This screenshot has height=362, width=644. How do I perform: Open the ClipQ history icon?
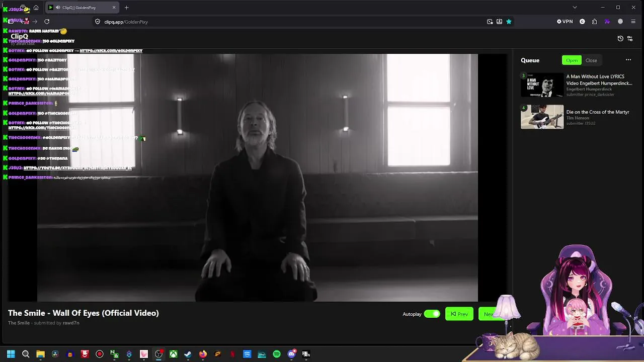620,38
